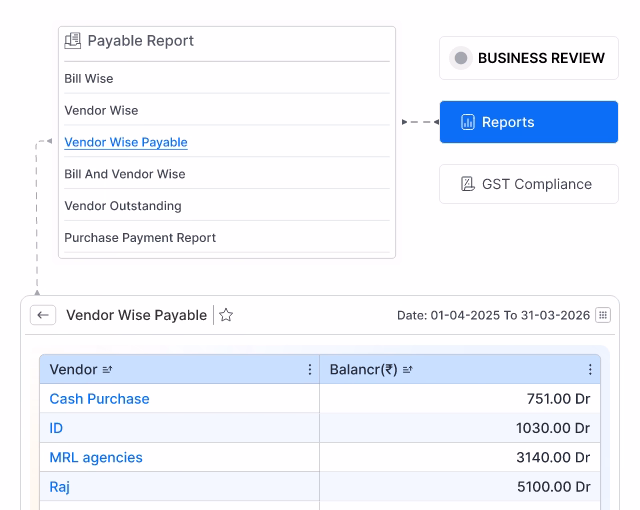The image size is (640, 510).
Task: Open ID vendor link
Action: coord(56,428)
